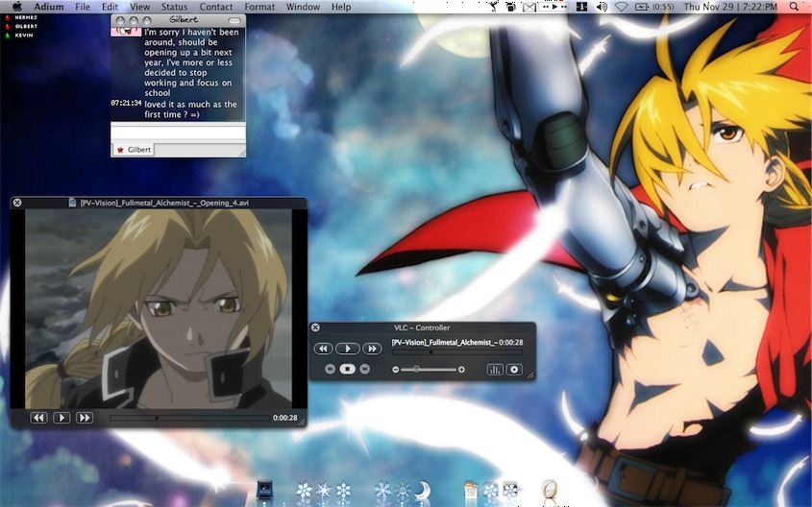Viewport: 812px width, 507px height.
Task: Open the Wi-Fi menu bar icon
Action: (622, 7)
